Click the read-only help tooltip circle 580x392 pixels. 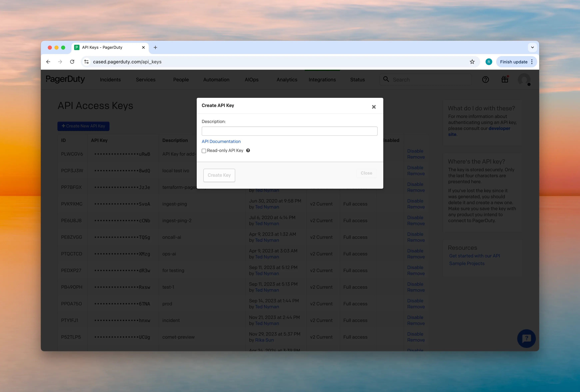[248, 150]
